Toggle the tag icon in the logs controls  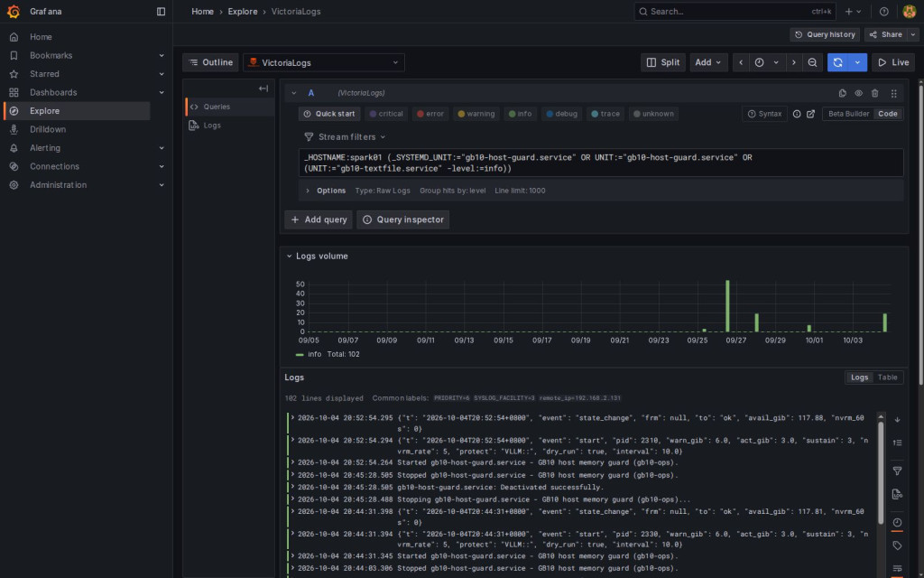click(x=897, y=545)
